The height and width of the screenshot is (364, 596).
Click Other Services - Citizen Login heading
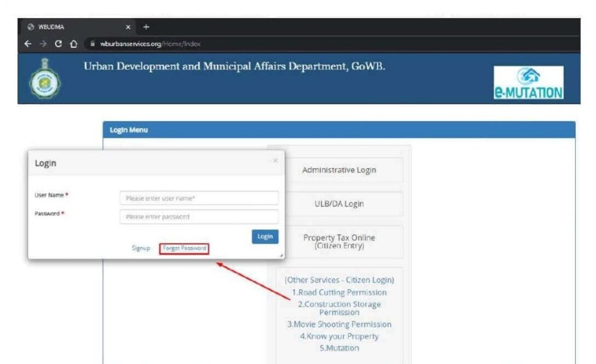(339, 280)
